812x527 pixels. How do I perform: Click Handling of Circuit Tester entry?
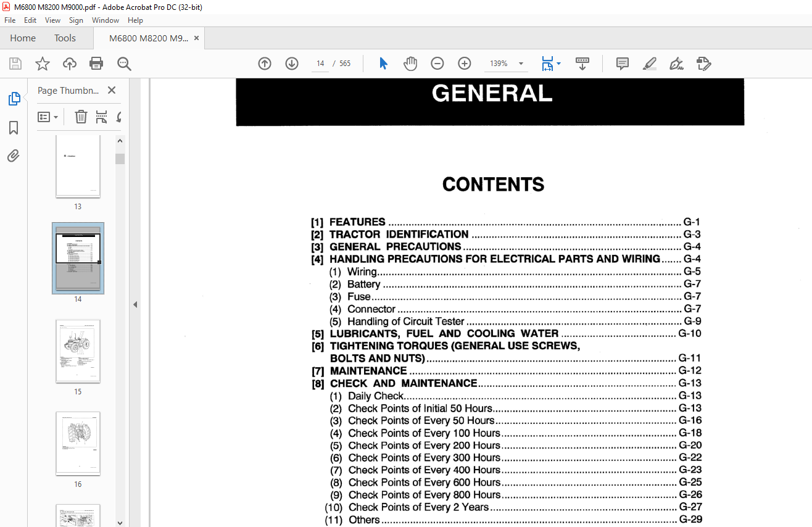[x=515, y=322]
